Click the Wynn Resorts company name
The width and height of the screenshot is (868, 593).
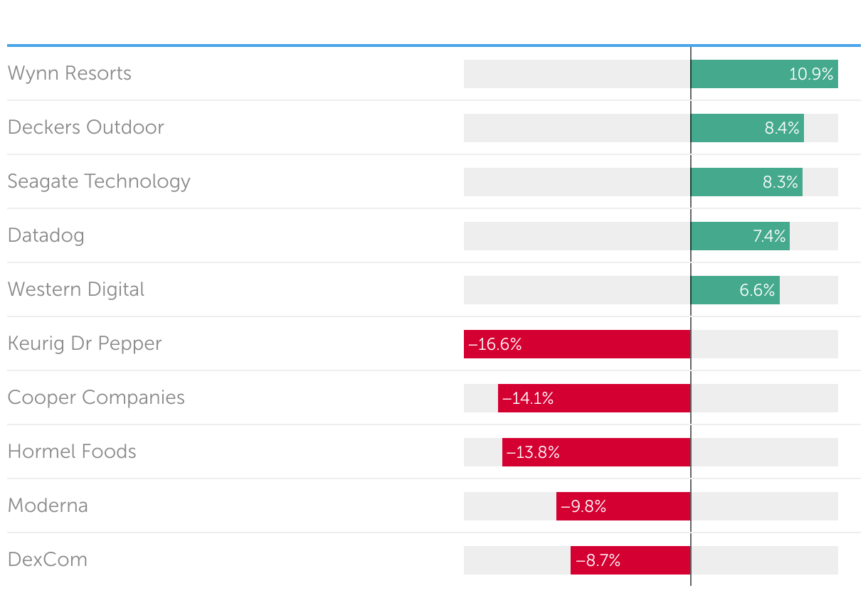coord(70,73)
